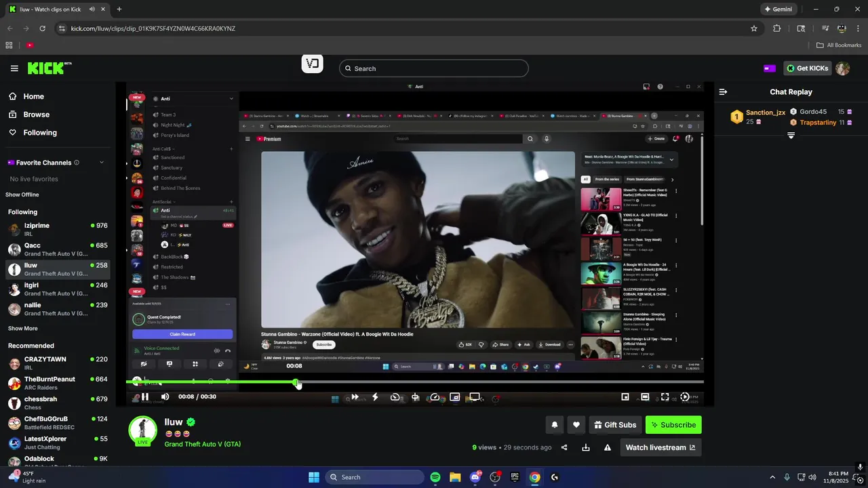Open picture-in-picture mode in player
This screenshot has width=868, height=488.
coord(455,397)
